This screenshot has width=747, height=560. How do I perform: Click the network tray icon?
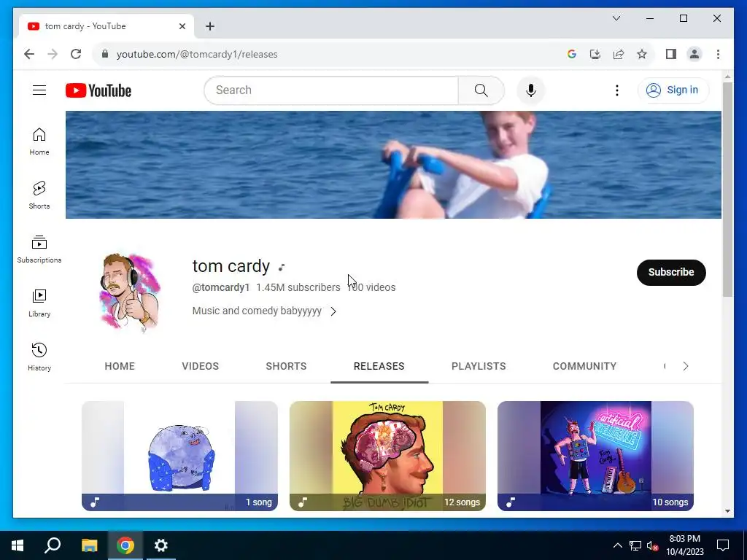coord(635,545)
